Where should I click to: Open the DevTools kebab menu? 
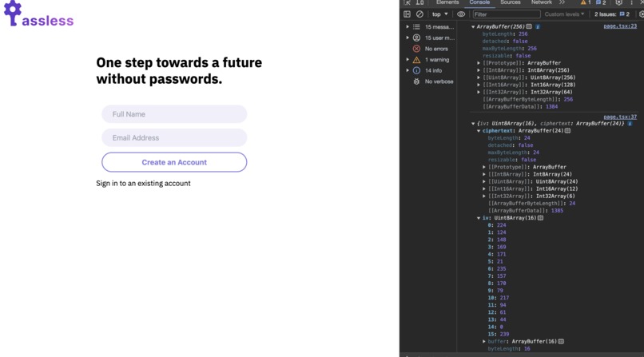pyautogui.click(x=632, y=2)
